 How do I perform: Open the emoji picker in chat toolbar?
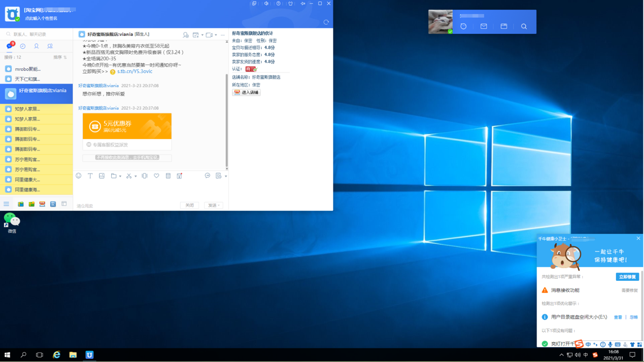79,176
